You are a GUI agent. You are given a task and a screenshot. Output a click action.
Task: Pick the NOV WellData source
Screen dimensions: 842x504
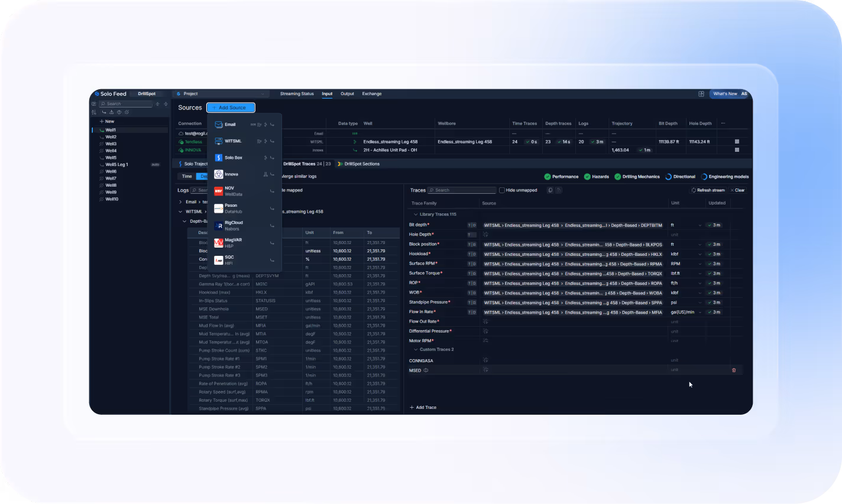click(x=244, y=191)
